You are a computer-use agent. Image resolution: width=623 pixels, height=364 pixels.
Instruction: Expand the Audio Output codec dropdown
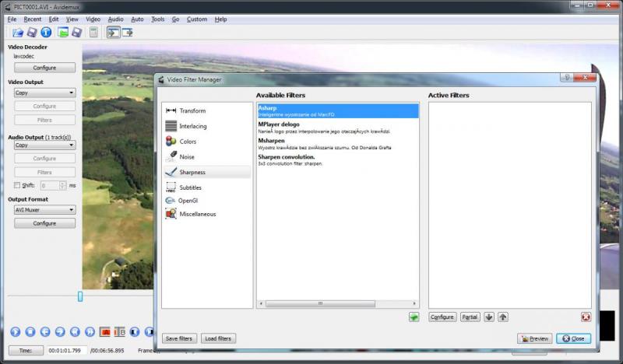tap(44, 145)
